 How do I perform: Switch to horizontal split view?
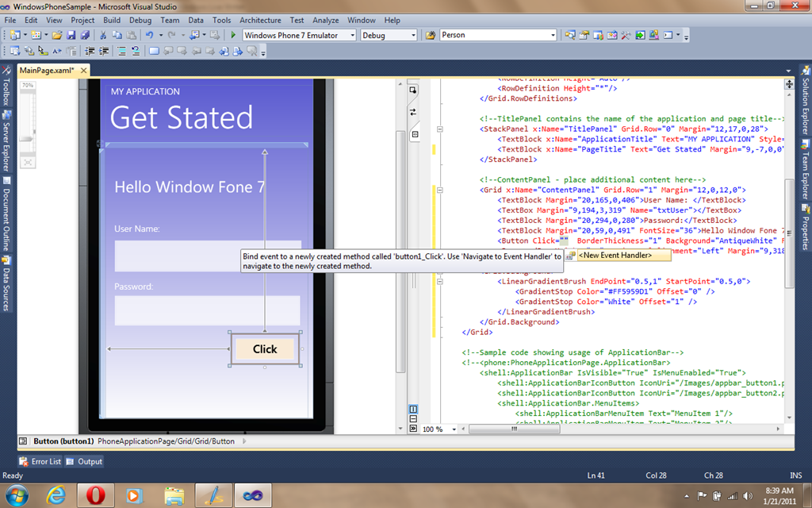(x=413, y=419)
